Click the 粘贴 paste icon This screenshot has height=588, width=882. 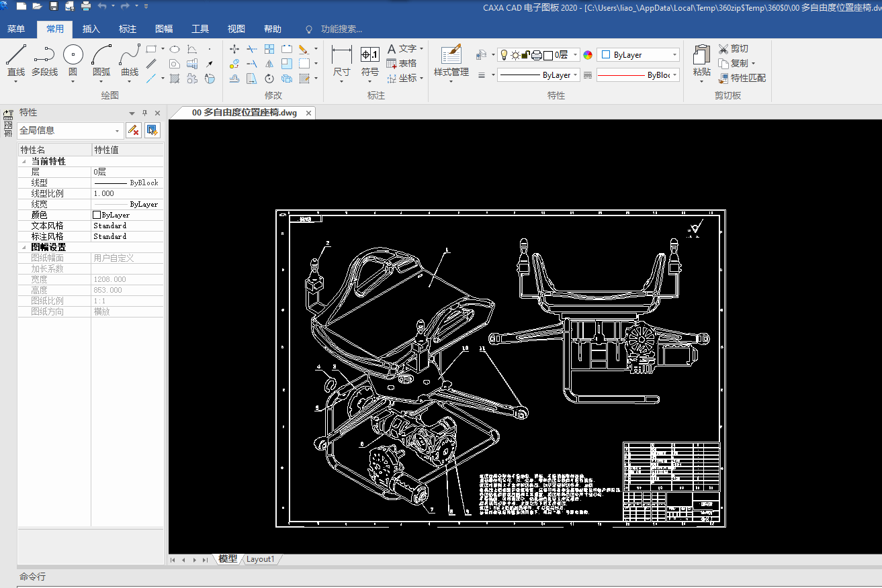click(x=701, y=55)
